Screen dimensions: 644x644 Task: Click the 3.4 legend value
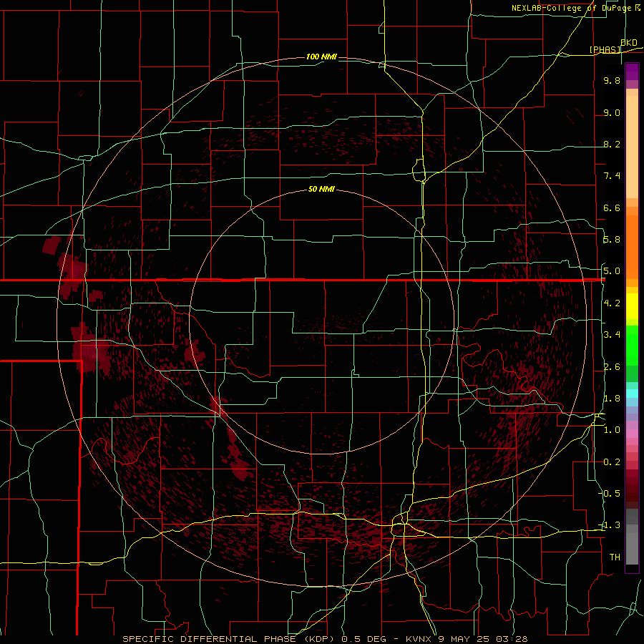(x=612, y=335)
